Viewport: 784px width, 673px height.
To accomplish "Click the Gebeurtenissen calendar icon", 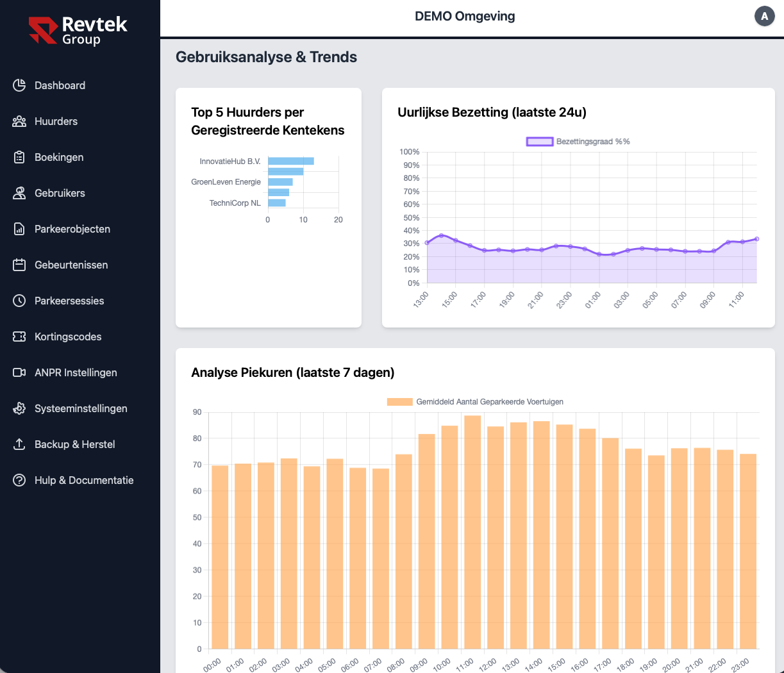I will pyautogui.click(x=18, y=265).
